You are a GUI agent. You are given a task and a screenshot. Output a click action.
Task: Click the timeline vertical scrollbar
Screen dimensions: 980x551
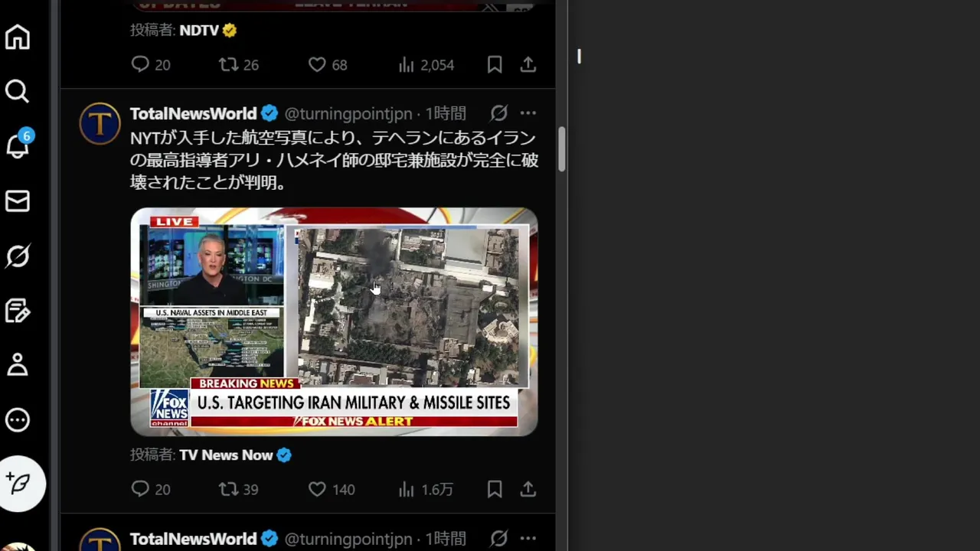562,150
